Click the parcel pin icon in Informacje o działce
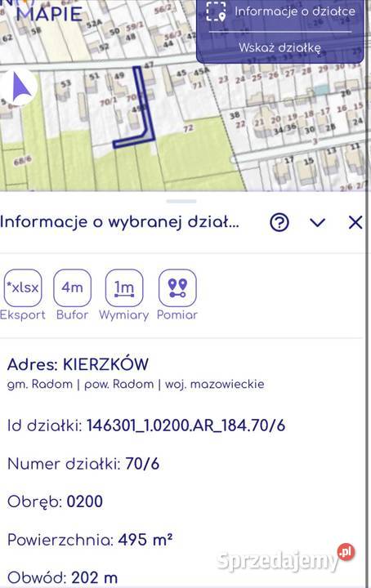This screenshot has width=371, height=588. click(217, 11)
